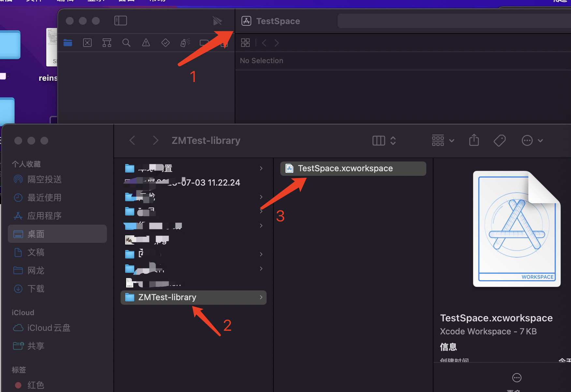Navigate back in Finder window

132,140
